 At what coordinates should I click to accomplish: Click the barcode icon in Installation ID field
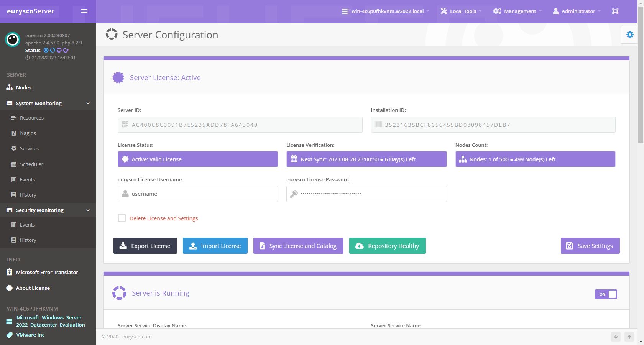[x=378, y=124]
